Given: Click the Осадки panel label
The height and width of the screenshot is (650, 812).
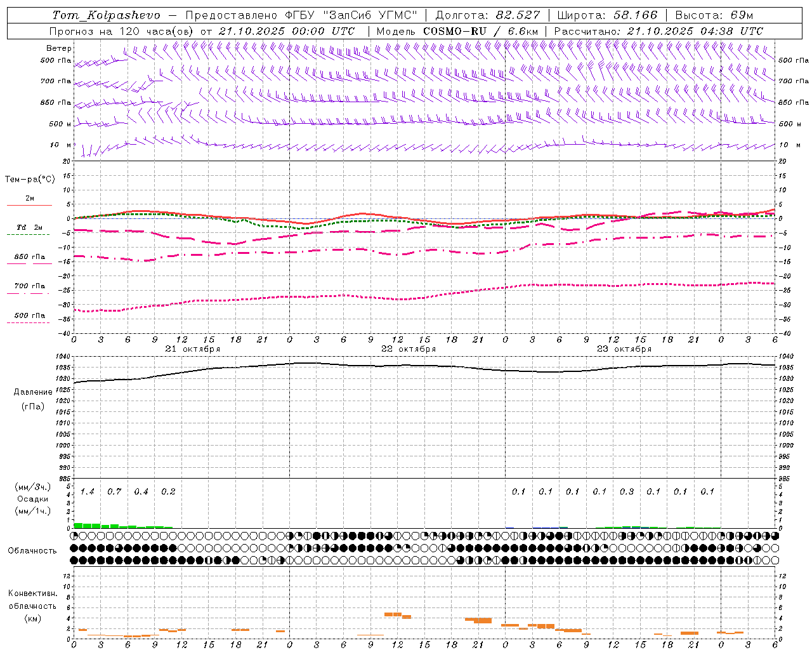Looking at the screenshot, I should (33, 499).
